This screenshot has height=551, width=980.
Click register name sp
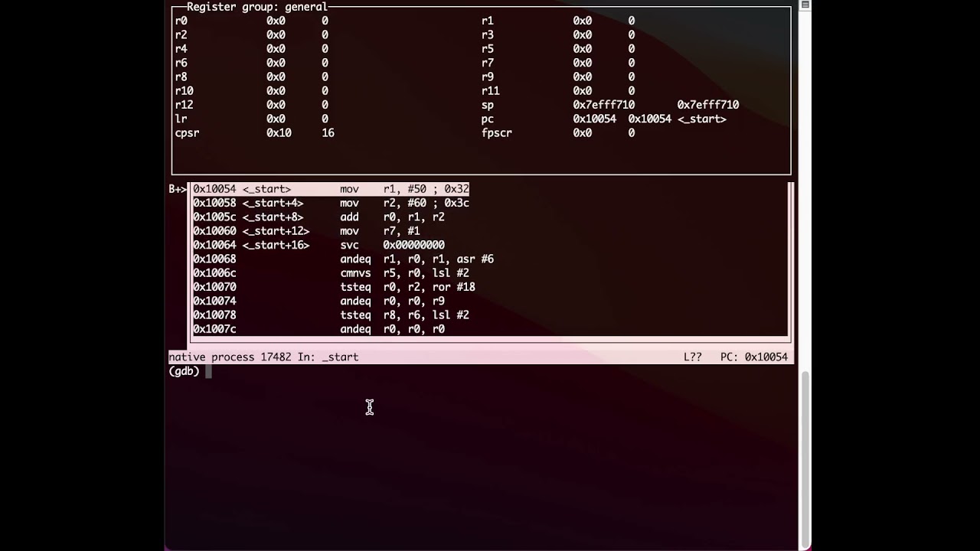(488, 105)
